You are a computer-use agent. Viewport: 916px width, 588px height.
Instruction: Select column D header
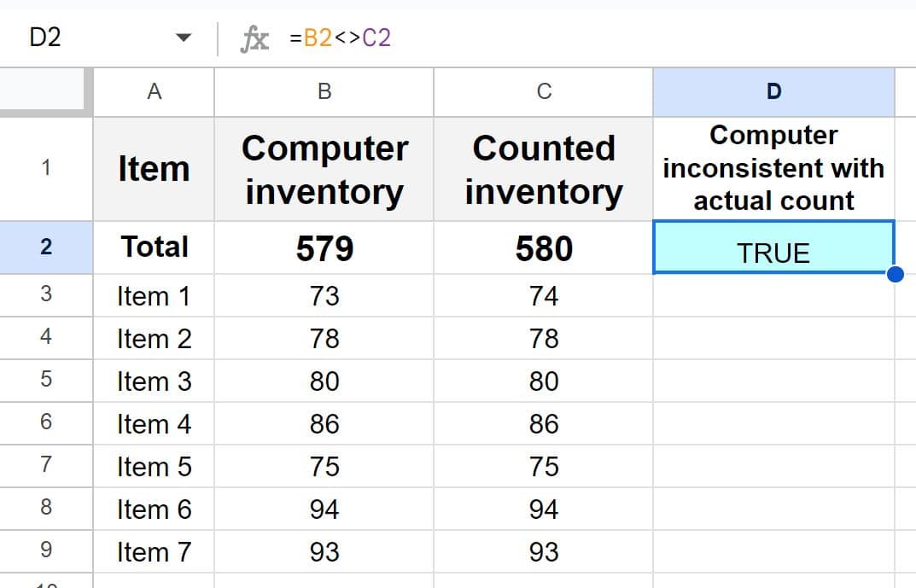773,91
